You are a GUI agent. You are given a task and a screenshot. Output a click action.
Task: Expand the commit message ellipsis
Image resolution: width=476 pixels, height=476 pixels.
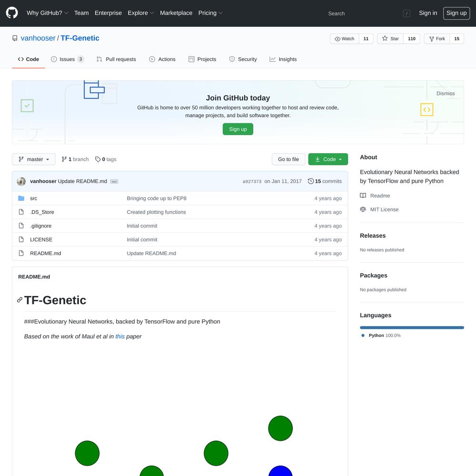114,181
